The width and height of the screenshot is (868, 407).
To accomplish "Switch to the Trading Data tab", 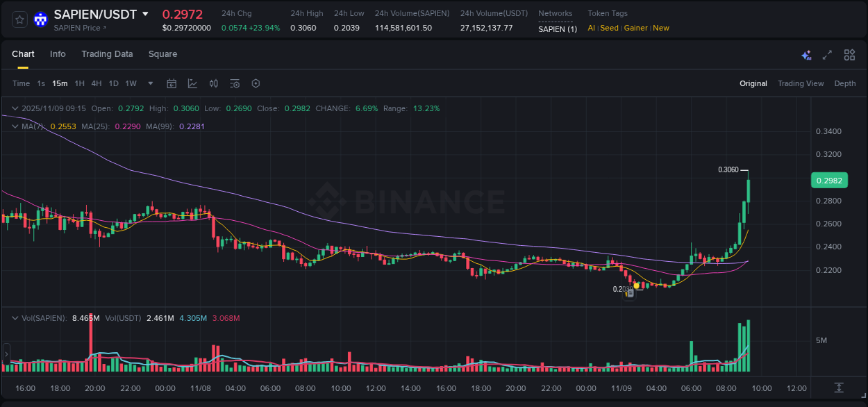I will pos(107,54).
